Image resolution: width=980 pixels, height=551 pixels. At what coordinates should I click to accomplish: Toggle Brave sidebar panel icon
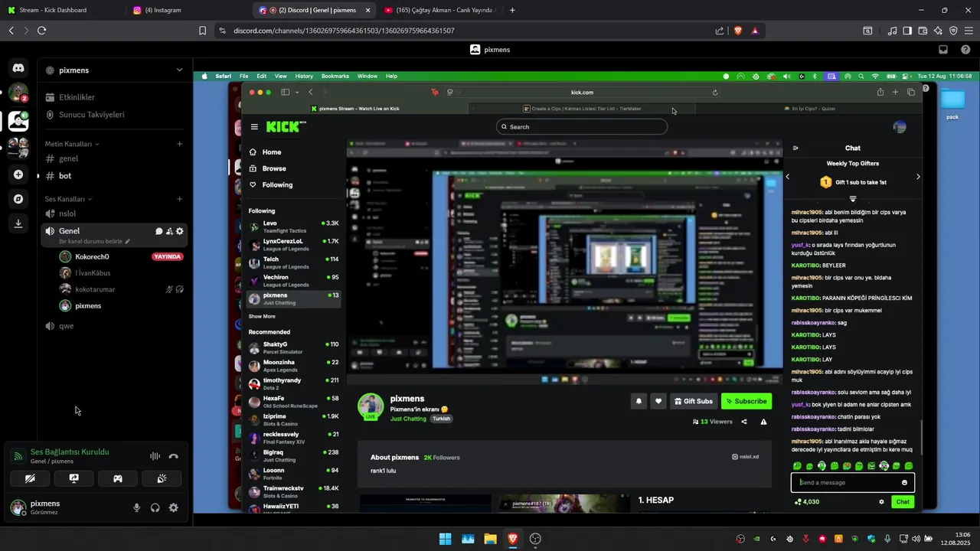(x=907, y=31)
